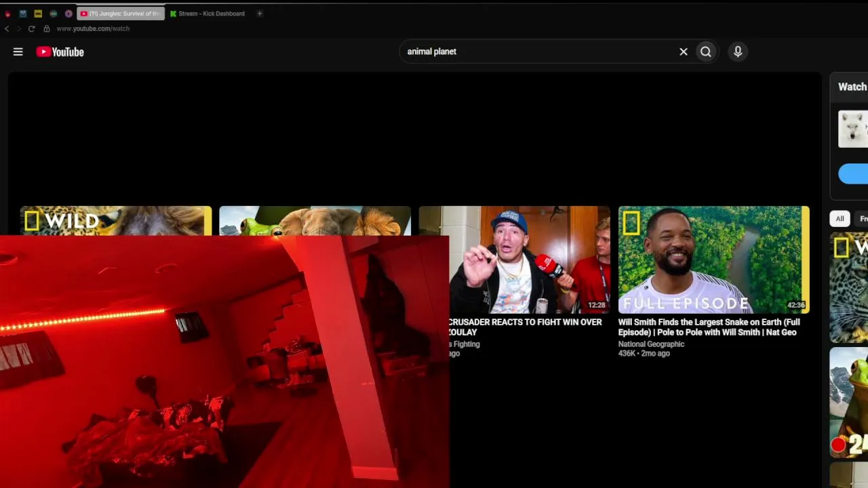Screen dimensions: 868x488
Task: View site info via the padlock icon
Action: [x=47, y=28]
